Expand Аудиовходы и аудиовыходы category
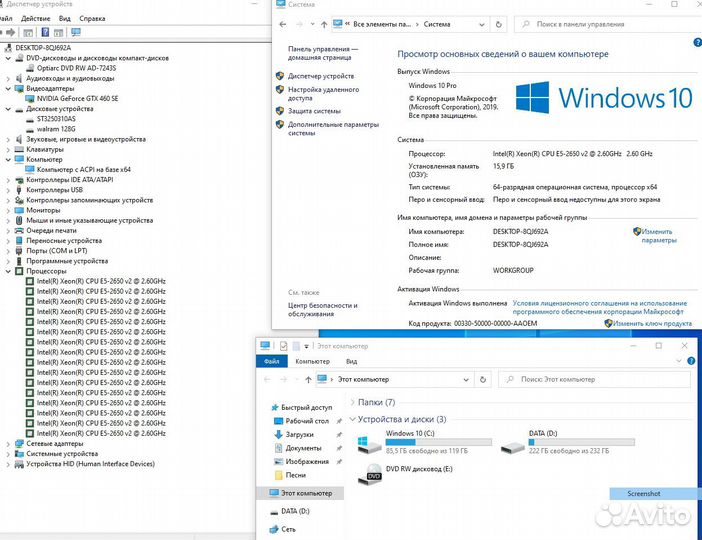 (8, 78)
